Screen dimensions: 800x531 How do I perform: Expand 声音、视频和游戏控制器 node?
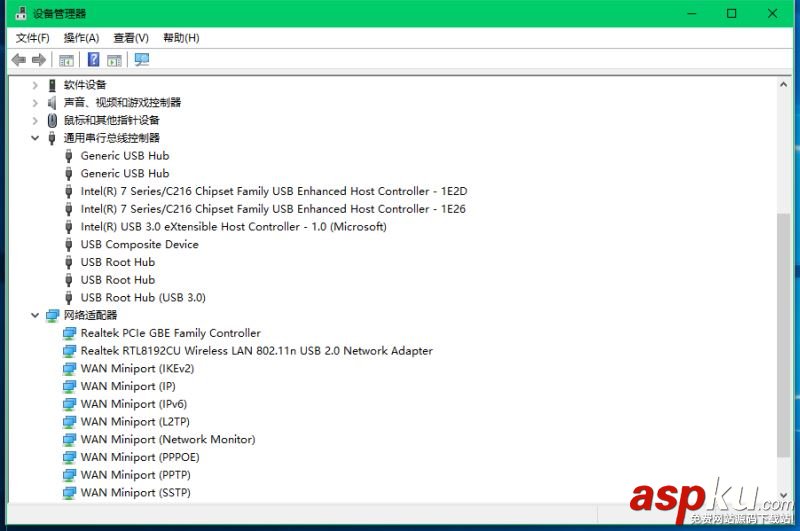35,103
